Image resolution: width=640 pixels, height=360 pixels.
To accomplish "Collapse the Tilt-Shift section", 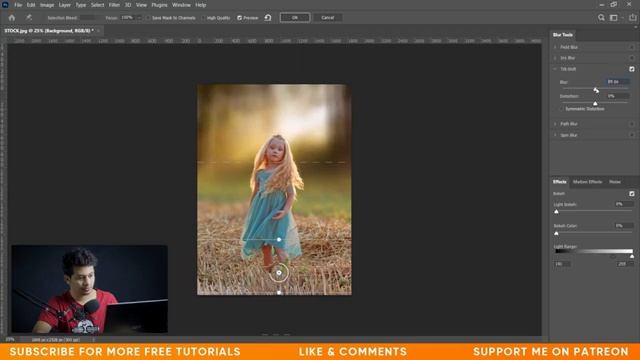I will pyautogui.click(x=555, y=69).
